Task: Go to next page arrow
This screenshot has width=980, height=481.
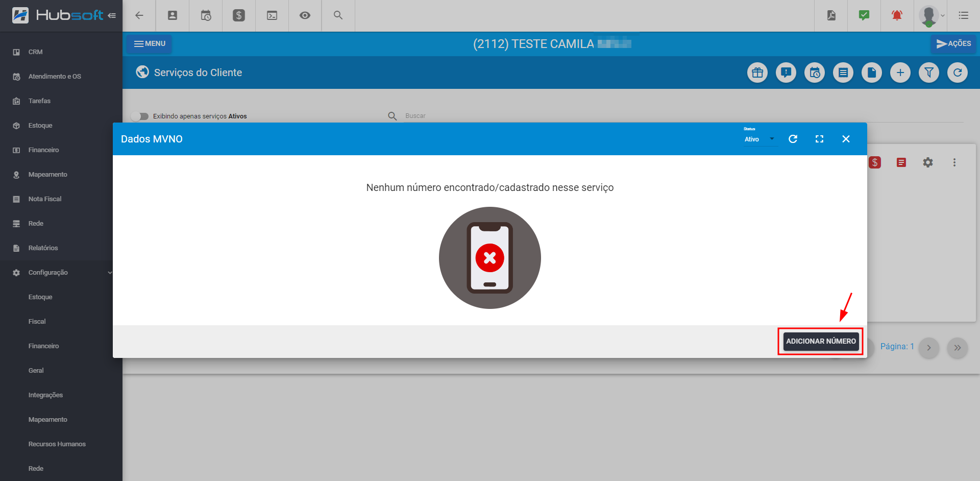Action: [929, 348]
